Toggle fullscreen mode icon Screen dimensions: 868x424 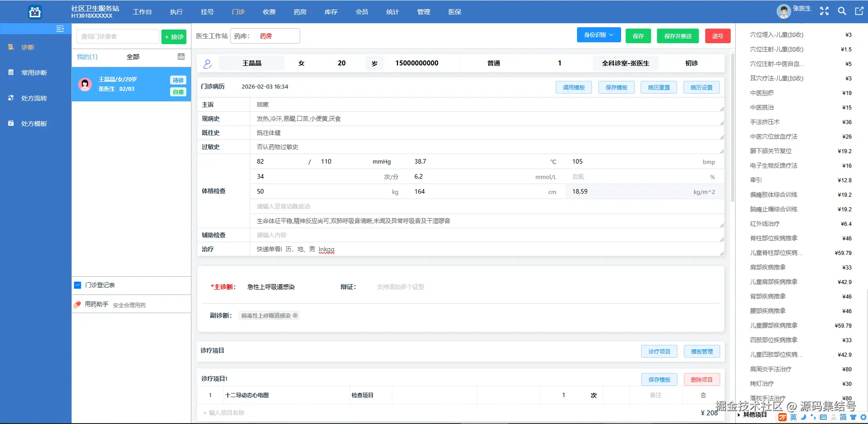[x=824, y=11]
